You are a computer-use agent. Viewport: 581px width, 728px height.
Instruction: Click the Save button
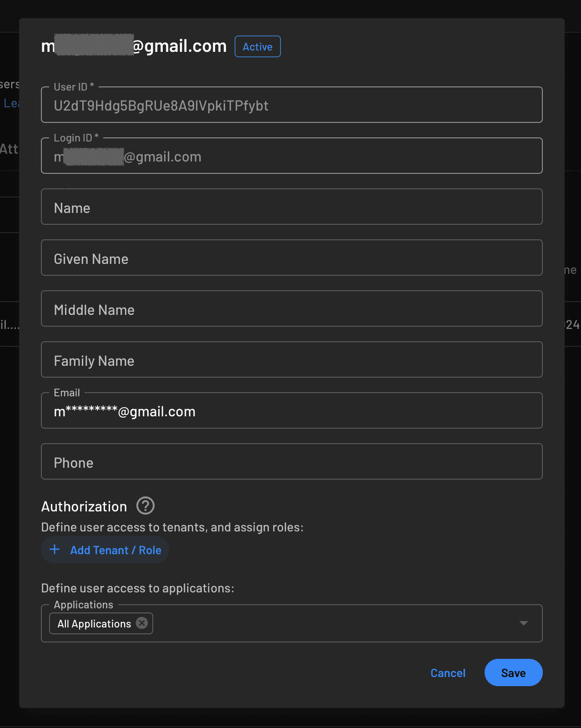pos(513,672)
